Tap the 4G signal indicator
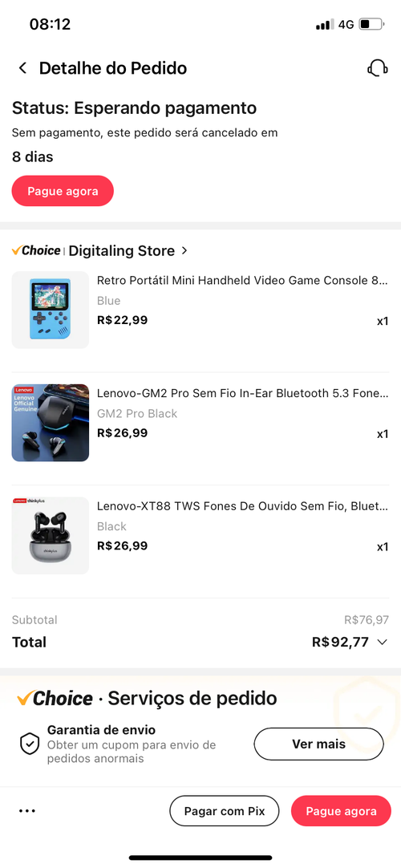 pos(346,24)
